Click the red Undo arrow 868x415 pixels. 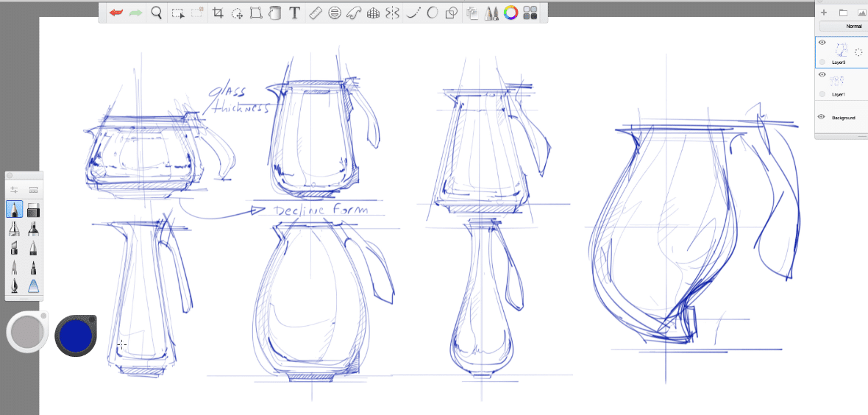tap(116, 13)
